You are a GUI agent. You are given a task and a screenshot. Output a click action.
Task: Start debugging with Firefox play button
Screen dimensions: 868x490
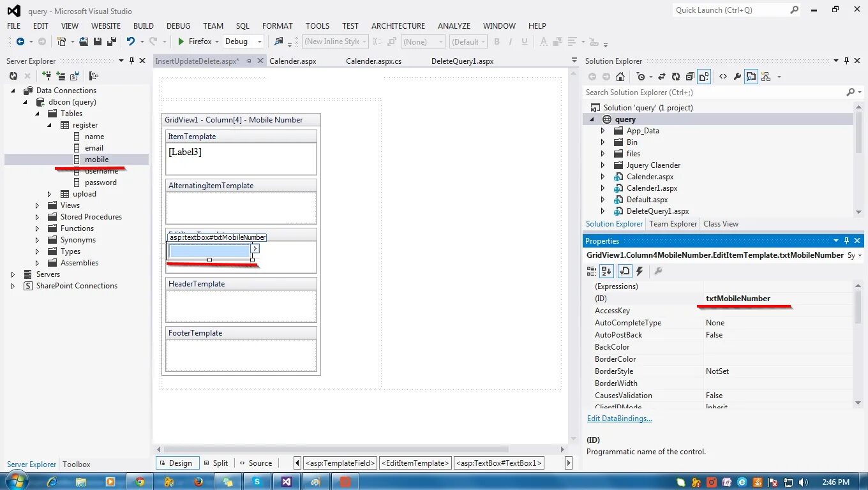181,41
